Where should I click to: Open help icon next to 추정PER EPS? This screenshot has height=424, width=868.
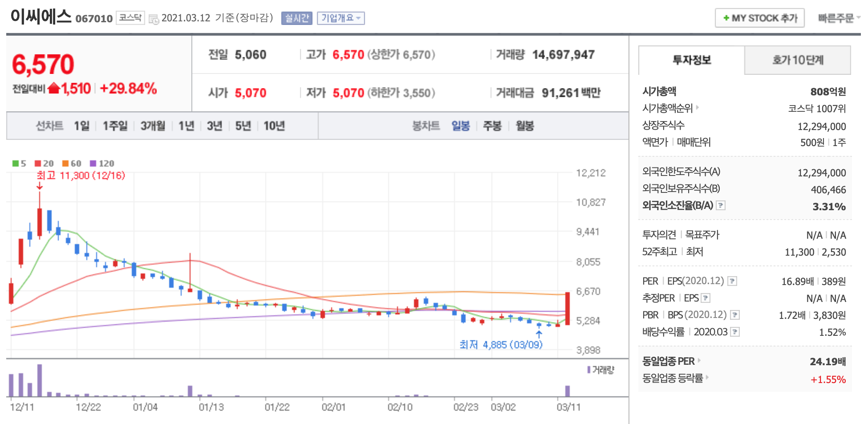(706, 298)
